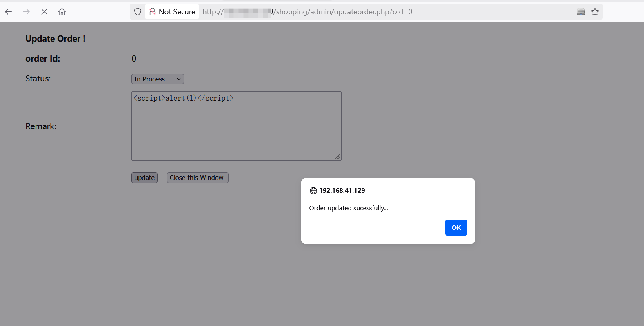Click the extension icon beside the bookmark star

(581, 12)
